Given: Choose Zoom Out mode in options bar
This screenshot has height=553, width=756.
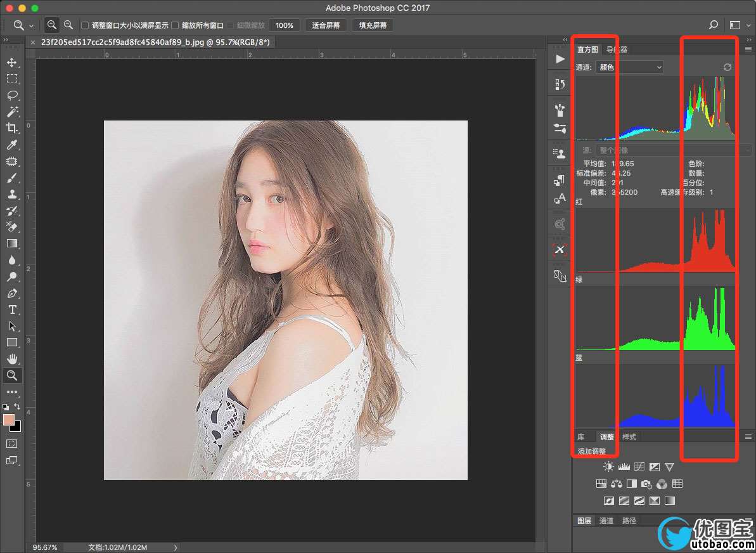Looking at the screenshot, I should coord(68,25).
